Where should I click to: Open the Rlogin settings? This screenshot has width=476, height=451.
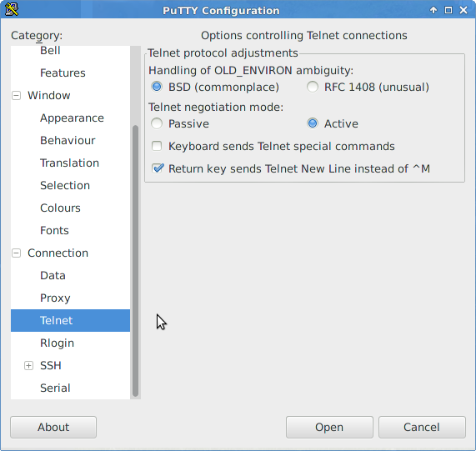coord(57,343)
